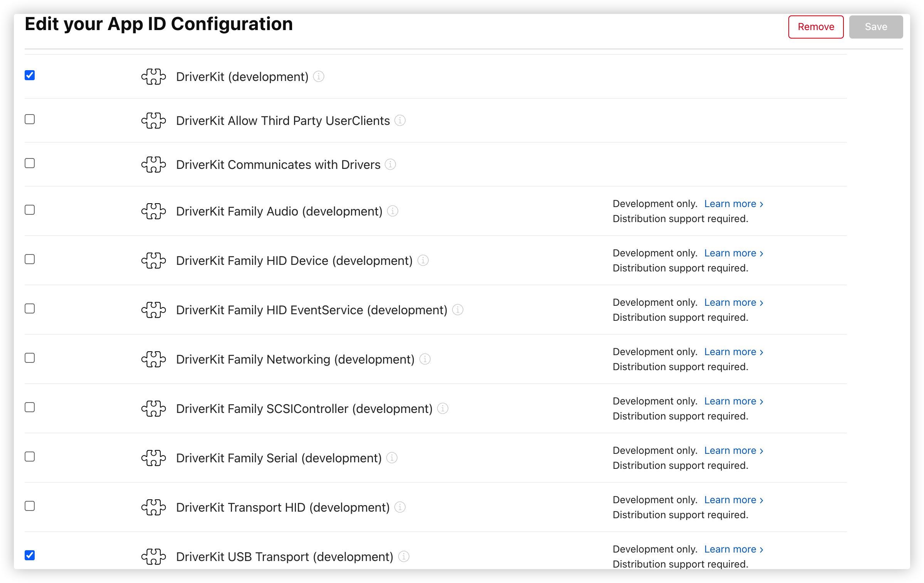924x583 pixels.
Task: Click the 'DriverKit (development)' label
Action: coord(242,77)
